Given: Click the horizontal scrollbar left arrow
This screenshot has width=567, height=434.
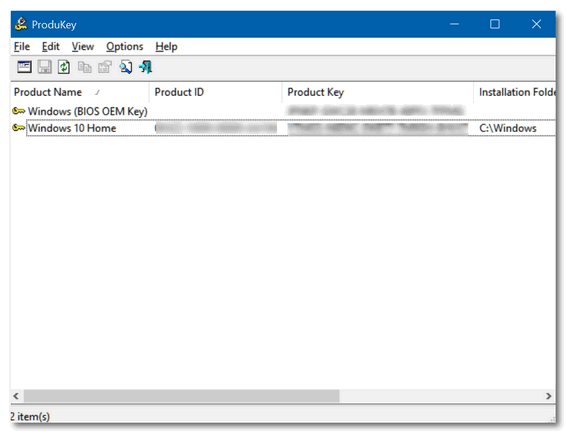Looking at the screenshot, I should 16,396.
